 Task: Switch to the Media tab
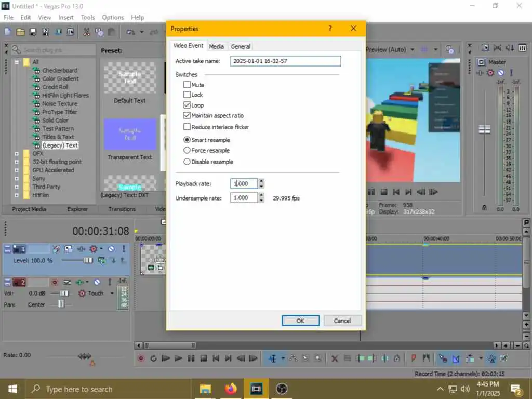point(216,46)
